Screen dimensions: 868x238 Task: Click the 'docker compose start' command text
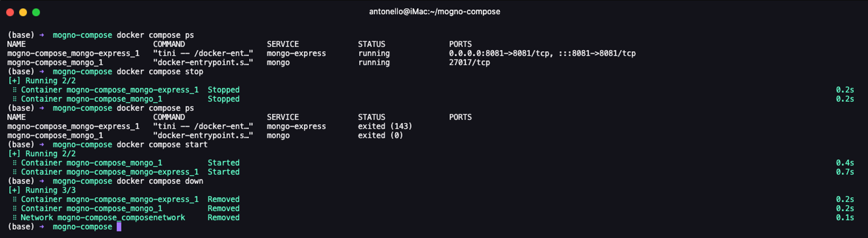(162, 144)
